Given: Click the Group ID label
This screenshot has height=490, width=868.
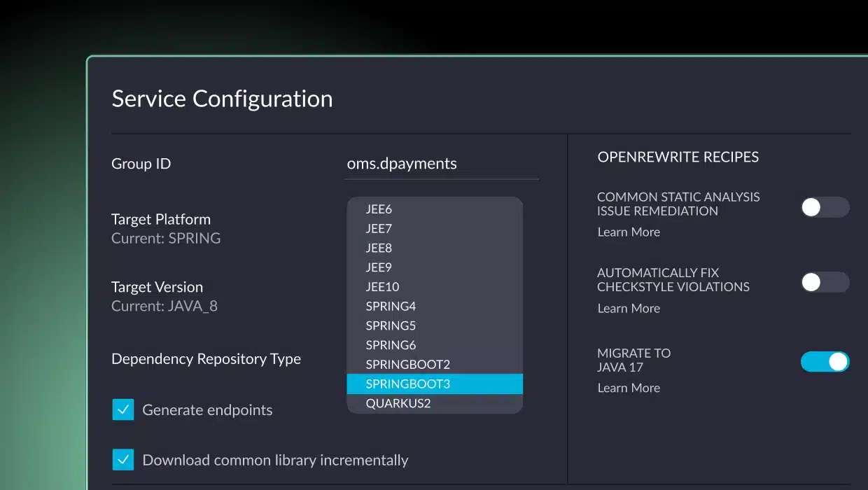Looking at the screenshot, I should (141, 164).
